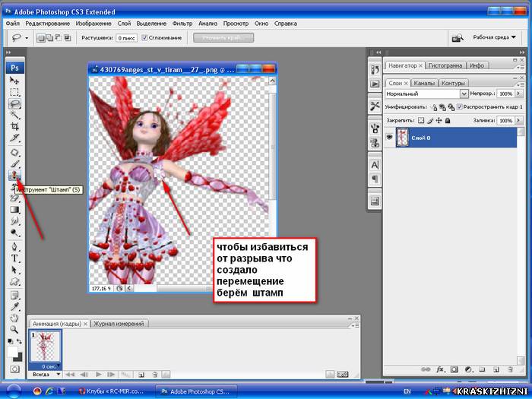This screenshot has width=532, height=399.
Task: Select animation frame 1 thumbnail
Action: pos(45,347)
